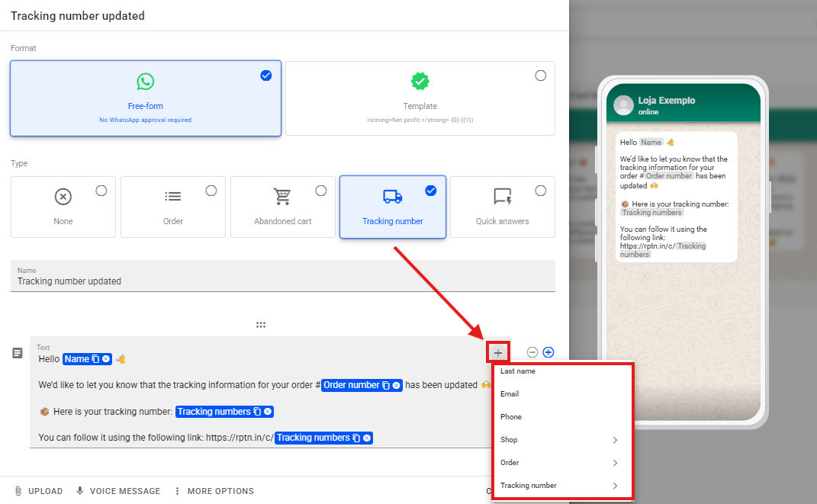Click the plus icon to insert variable
The image size is (817, 504).
click(x=497, y=352)
